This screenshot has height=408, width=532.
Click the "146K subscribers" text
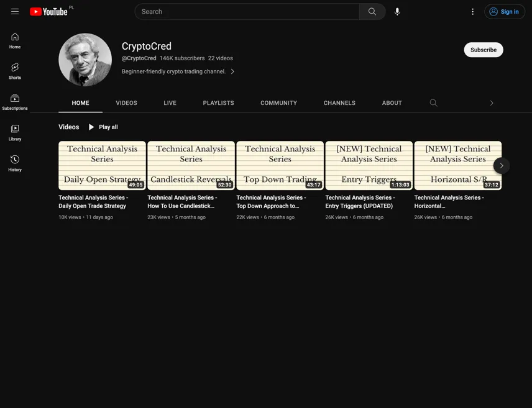click(x=182, y=58)
